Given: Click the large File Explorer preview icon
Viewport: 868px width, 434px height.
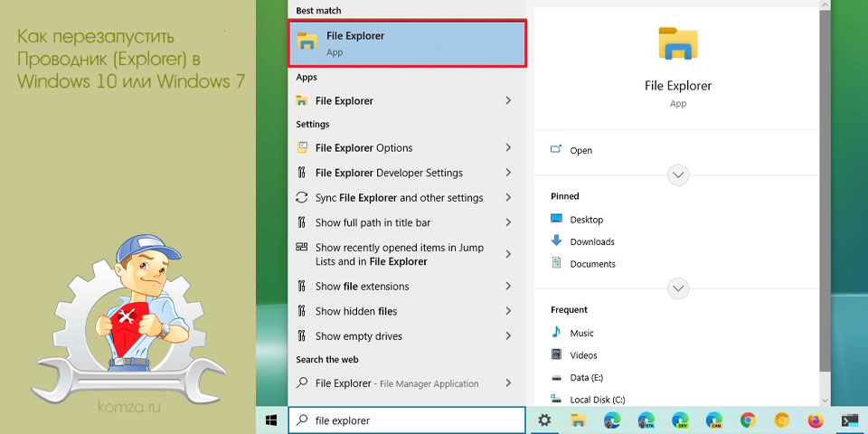Looking at the screenshot, I should pos(678,43).
